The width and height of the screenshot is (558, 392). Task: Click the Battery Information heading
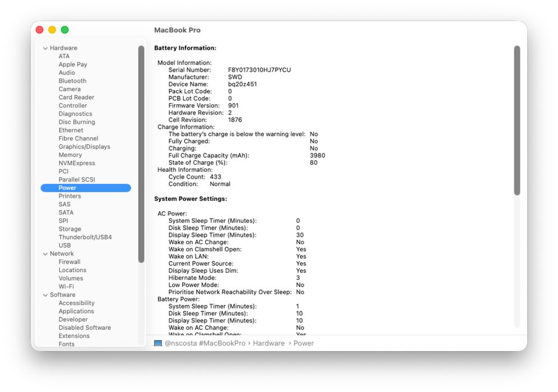pos(185,48)
